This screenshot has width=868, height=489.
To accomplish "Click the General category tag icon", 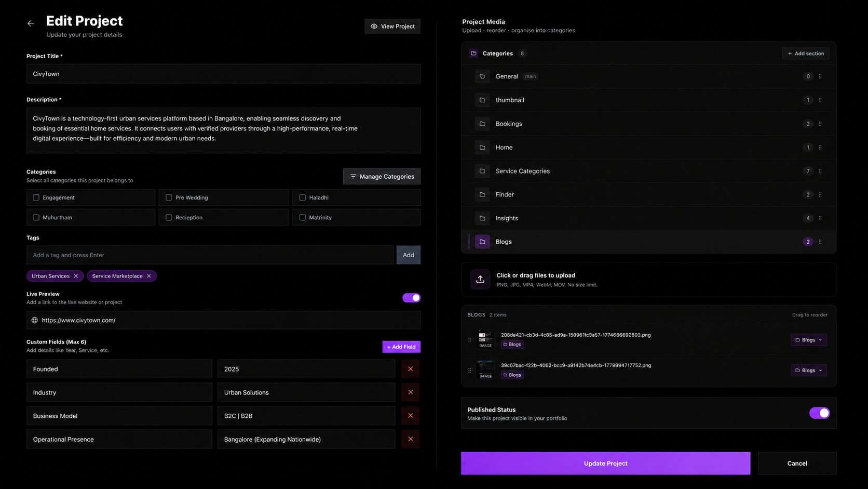I will click(x=482, y=76).
